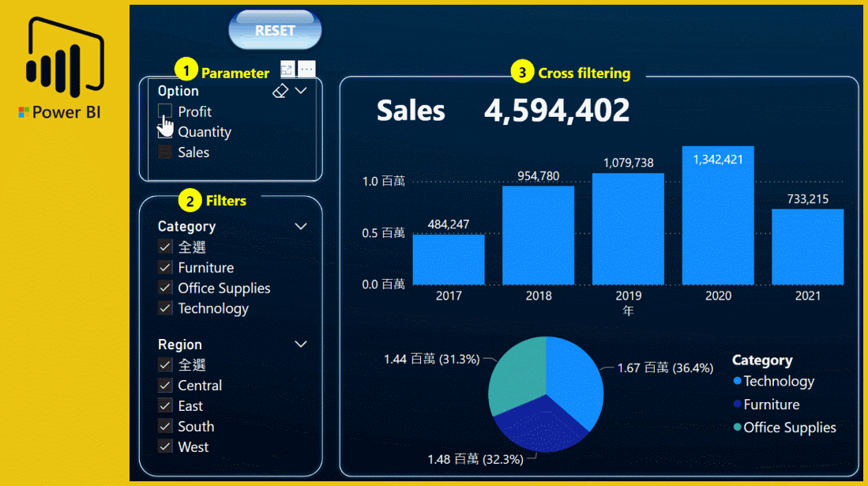Enable the Profit option checkbox
Screen dimensions: 868x486
(166, 111)
